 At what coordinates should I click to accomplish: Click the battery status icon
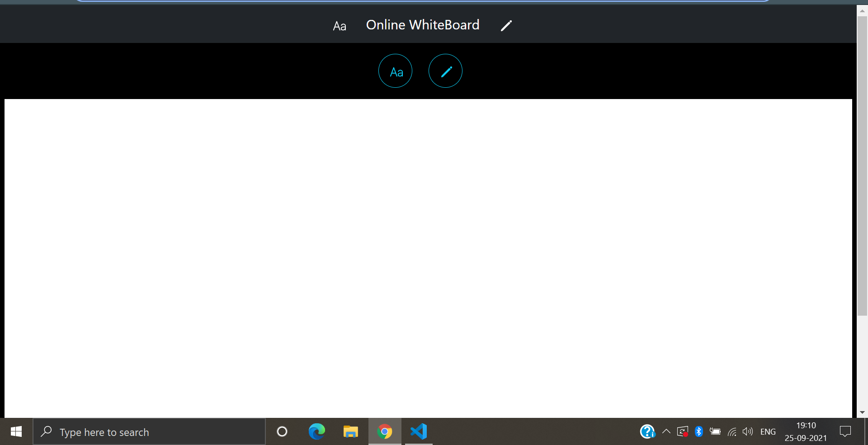[715, 431]
